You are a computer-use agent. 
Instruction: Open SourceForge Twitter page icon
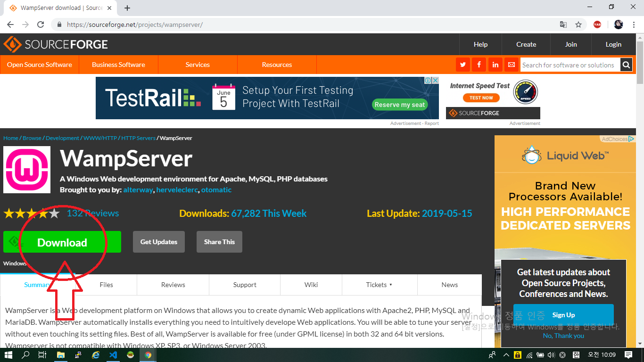coord(463,65)
